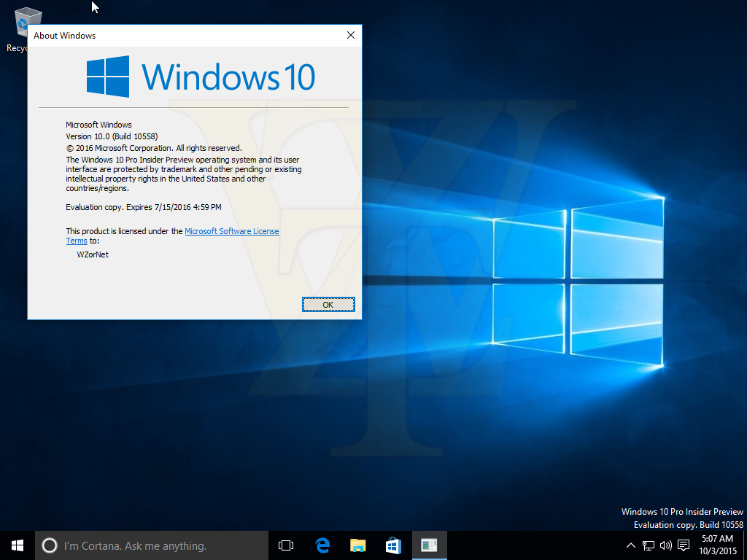The width and height of the screenshot is (747, 560).
Task: Open the Store from the taskbar
Action: [x=393, y=545]
